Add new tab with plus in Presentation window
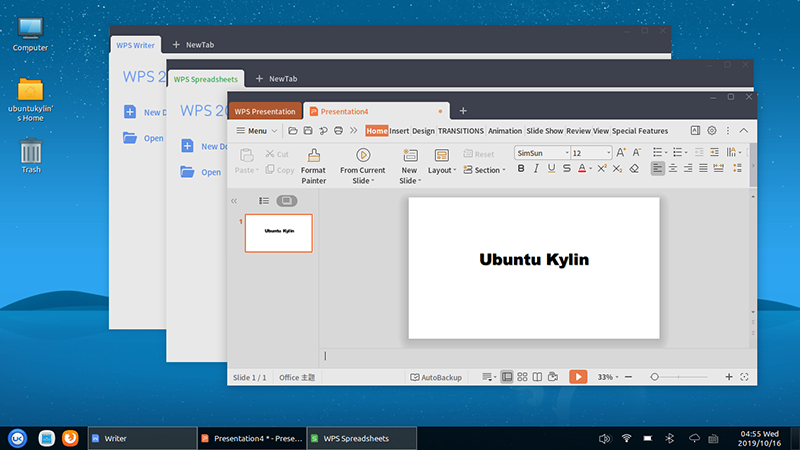The image size is (800, 450). tap(463, 111)
